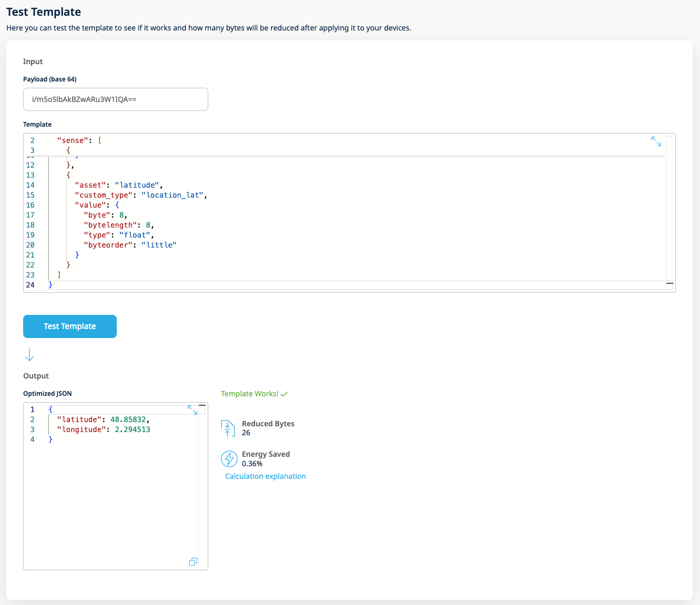Click the Energy Saved value 0.36%

point(252,464)
